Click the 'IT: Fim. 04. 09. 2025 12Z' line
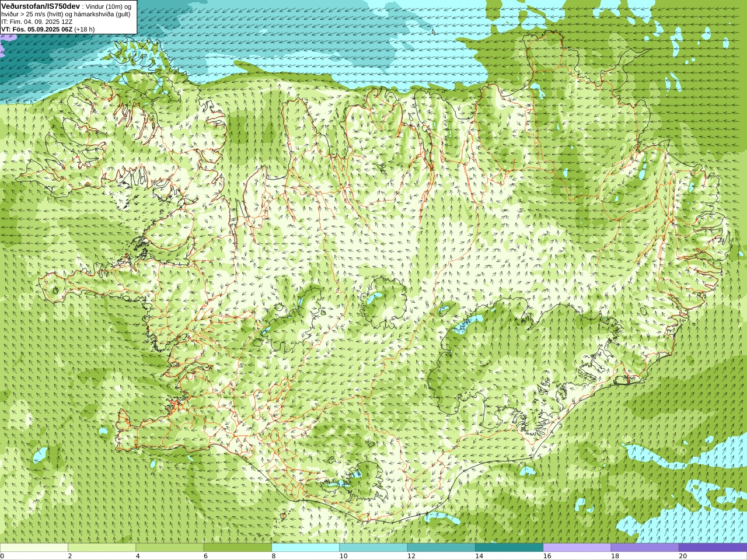 tap(37, 22)
